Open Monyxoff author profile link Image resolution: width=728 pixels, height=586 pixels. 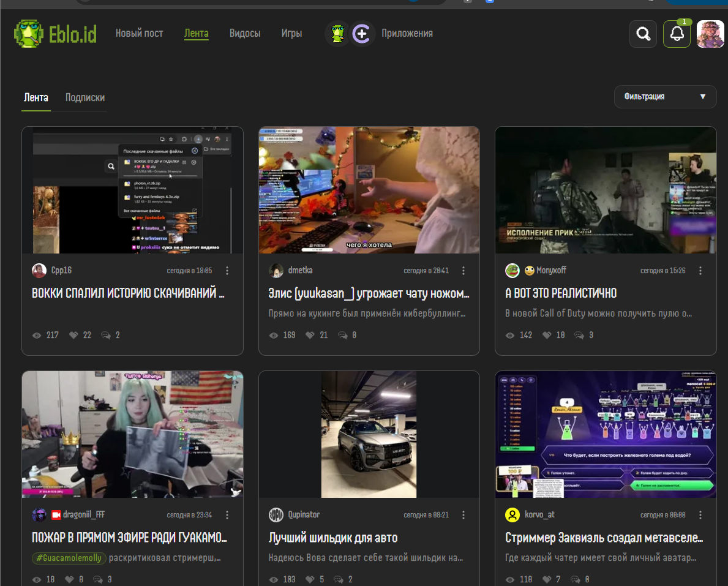pos(551,270)
